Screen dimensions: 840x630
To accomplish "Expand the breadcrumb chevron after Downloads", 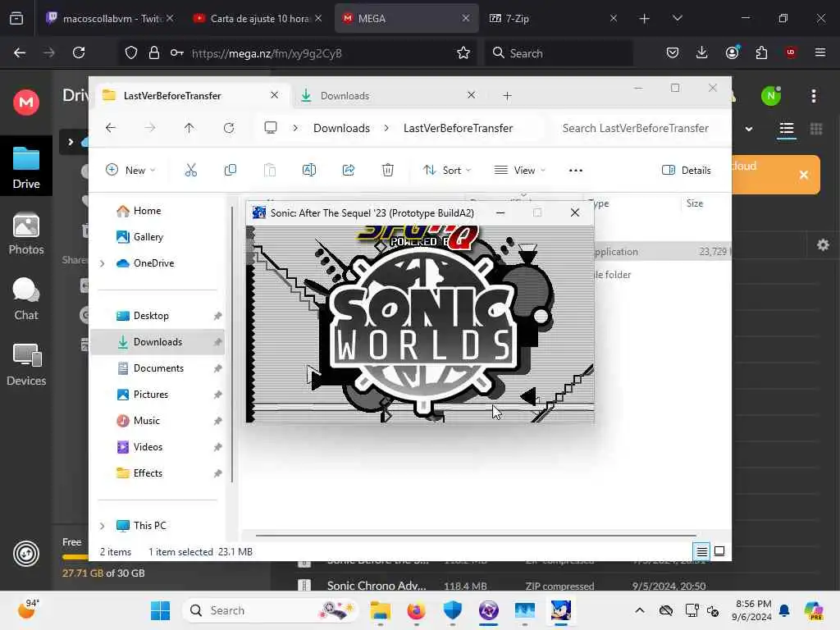I will coord(386,128).
